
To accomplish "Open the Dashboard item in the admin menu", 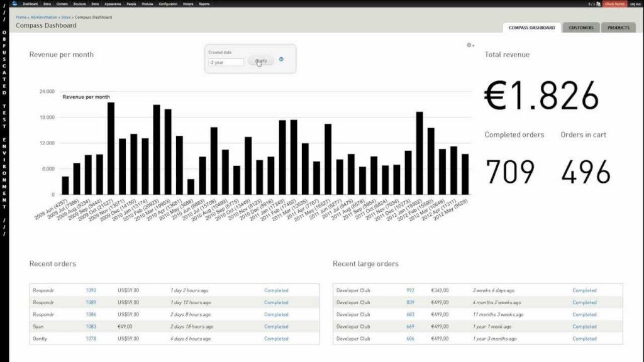I will pyautogui.click(x=30, y=4).
